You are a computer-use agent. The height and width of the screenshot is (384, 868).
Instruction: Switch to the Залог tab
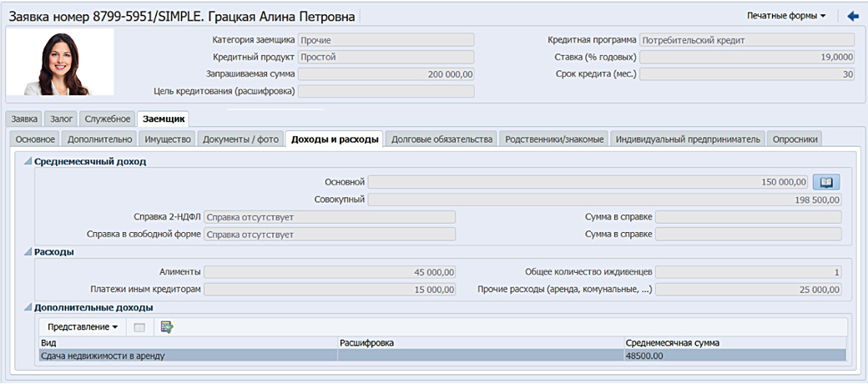pos(61,119)
